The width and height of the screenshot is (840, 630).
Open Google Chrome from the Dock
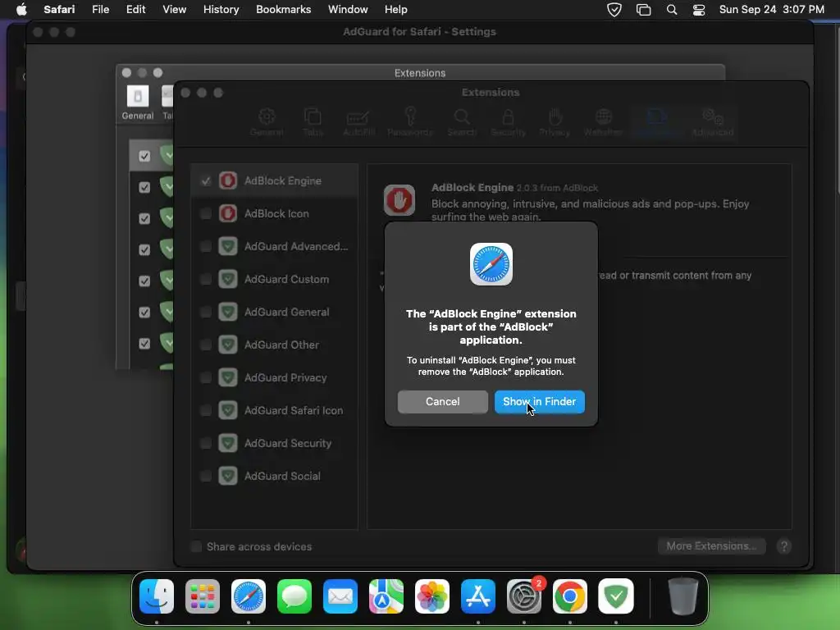[569, 596]
